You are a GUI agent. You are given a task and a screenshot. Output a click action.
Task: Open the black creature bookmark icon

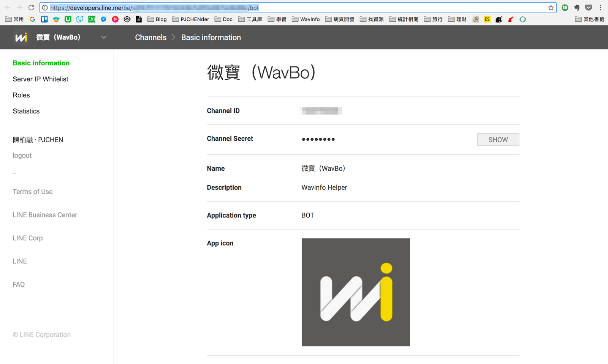click(499, 19)
